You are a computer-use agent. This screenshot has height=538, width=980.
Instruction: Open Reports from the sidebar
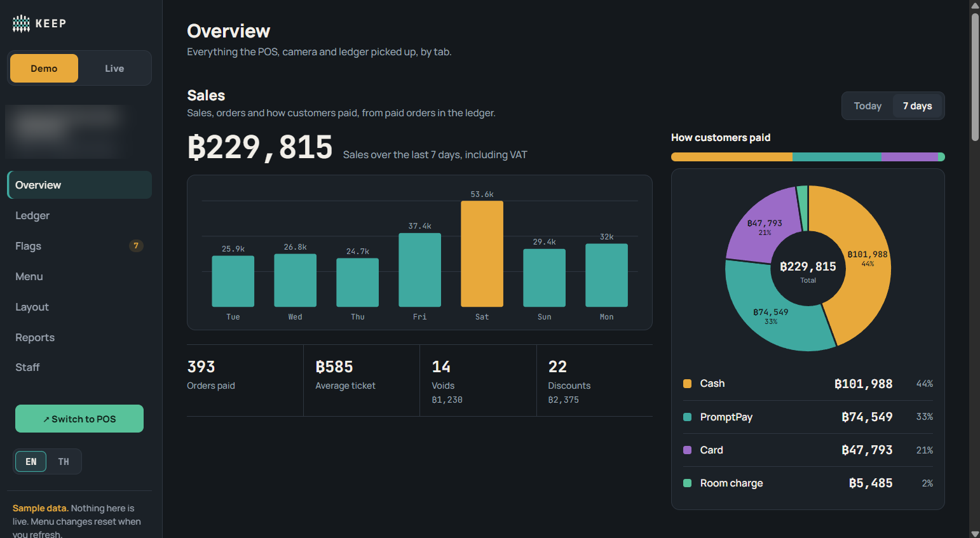[79, 337]
